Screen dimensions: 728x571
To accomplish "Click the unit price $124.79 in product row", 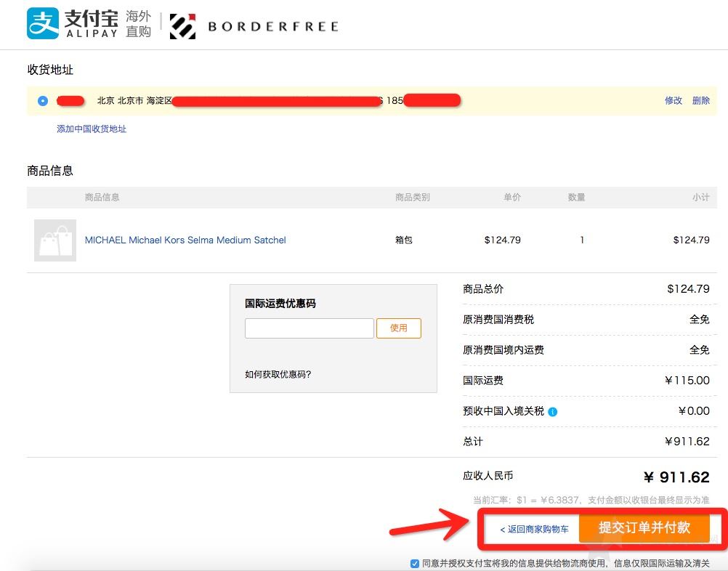I will tap(502, 240).
